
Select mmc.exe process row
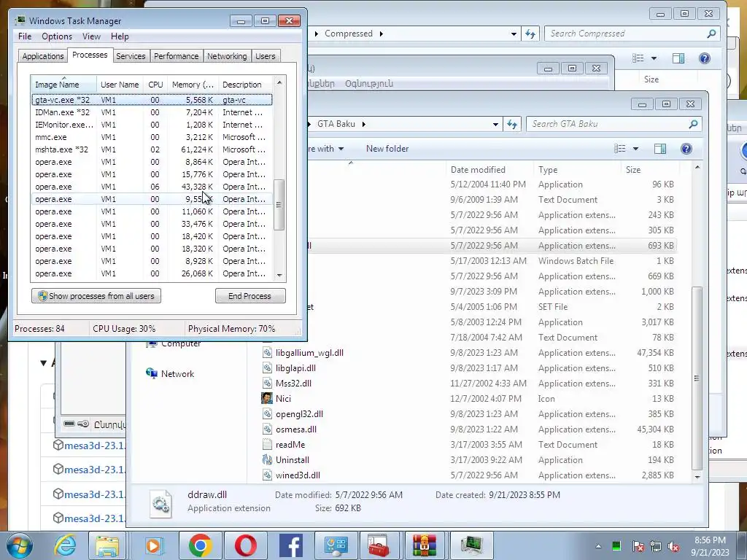(152, 137)
